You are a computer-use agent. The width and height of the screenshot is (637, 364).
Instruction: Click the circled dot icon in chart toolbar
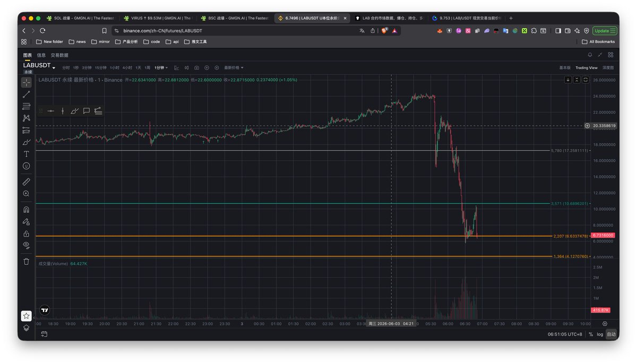(x=217, y=68)
